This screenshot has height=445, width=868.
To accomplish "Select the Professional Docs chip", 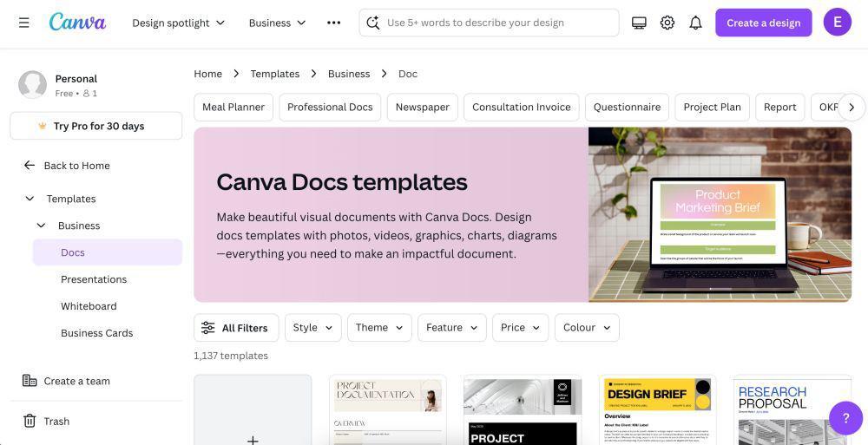I will pyautogui.click(x=330, y=107).
